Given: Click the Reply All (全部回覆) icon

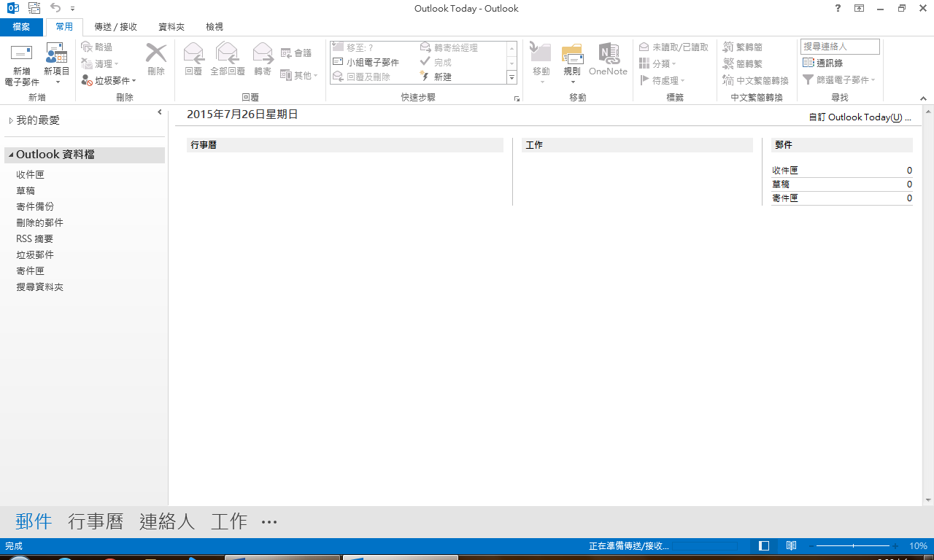Looking at the screenshot, I should [x=228, y=52].
